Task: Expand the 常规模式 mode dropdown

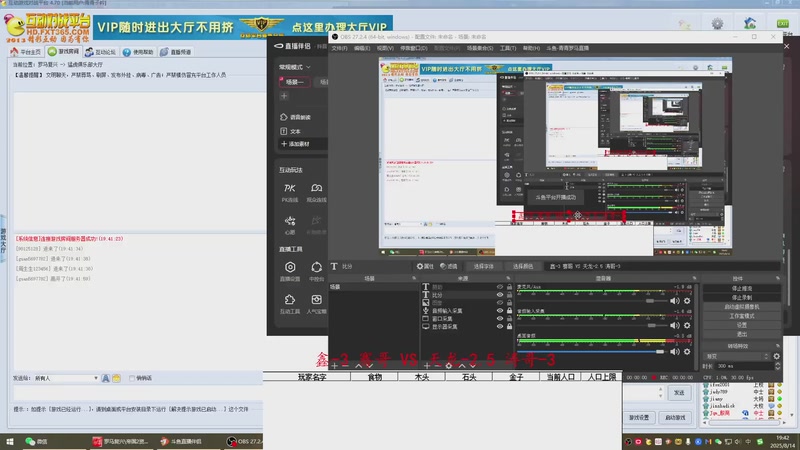Action: coord(295,67)
